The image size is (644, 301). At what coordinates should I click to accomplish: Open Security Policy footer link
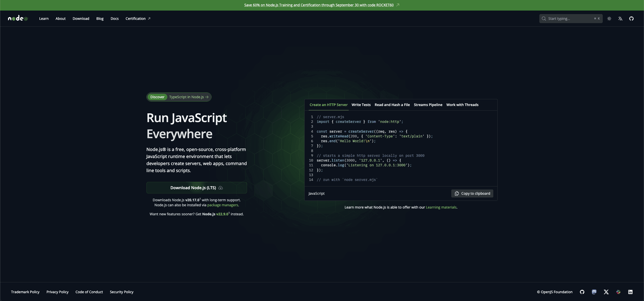tap(122, 292)
